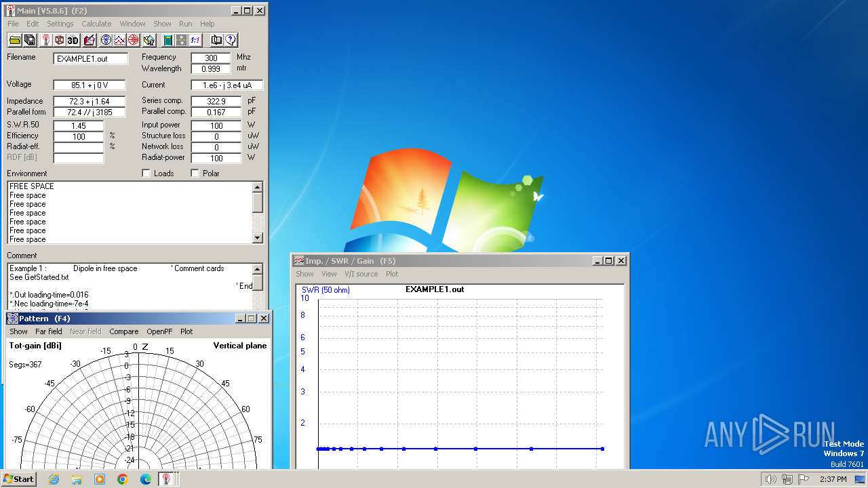The image size is (868, 488).
Task: Open Internet Explorer from taskbar
Action: 54,479
